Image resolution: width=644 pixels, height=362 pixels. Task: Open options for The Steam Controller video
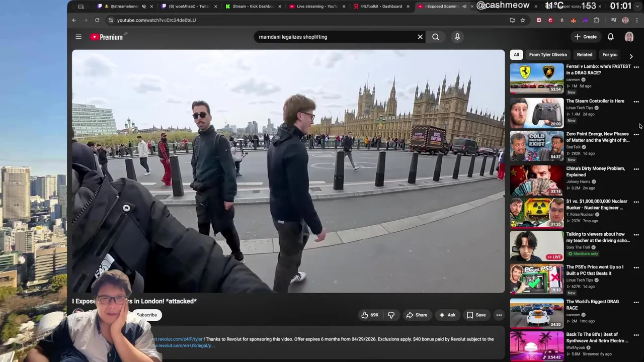636,102
